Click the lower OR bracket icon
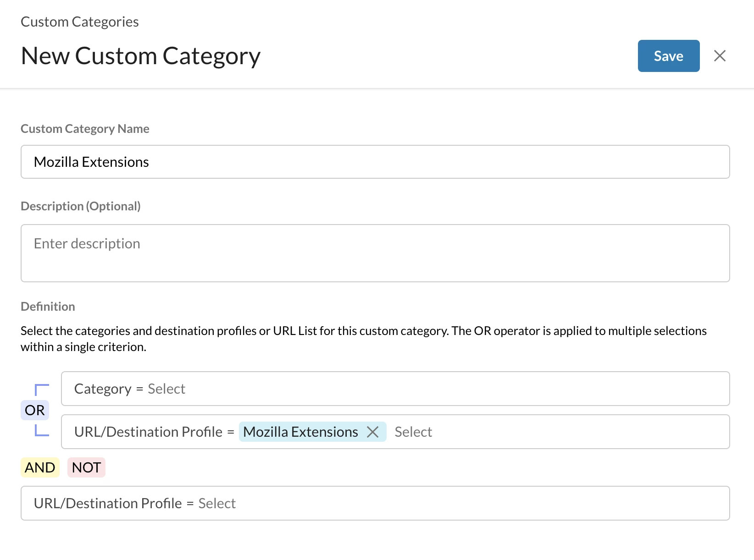 pyautogui.click(x=41, y=430)
